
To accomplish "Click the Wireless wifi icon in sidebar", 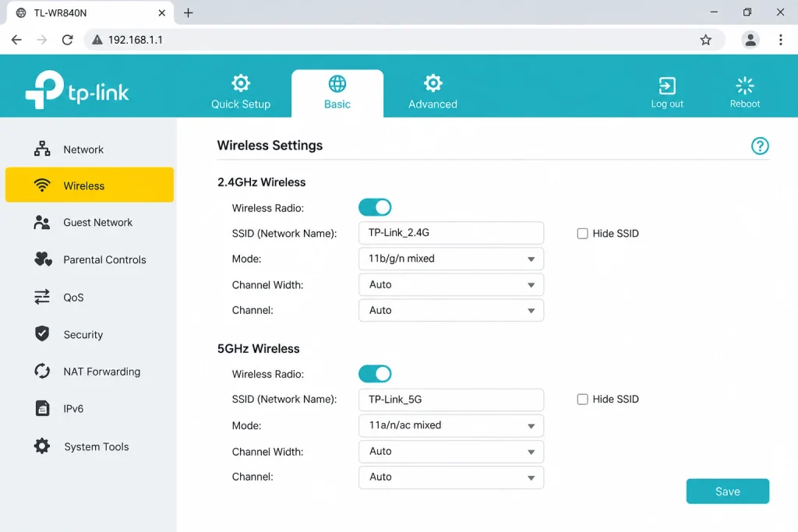I will click(42, 185).
